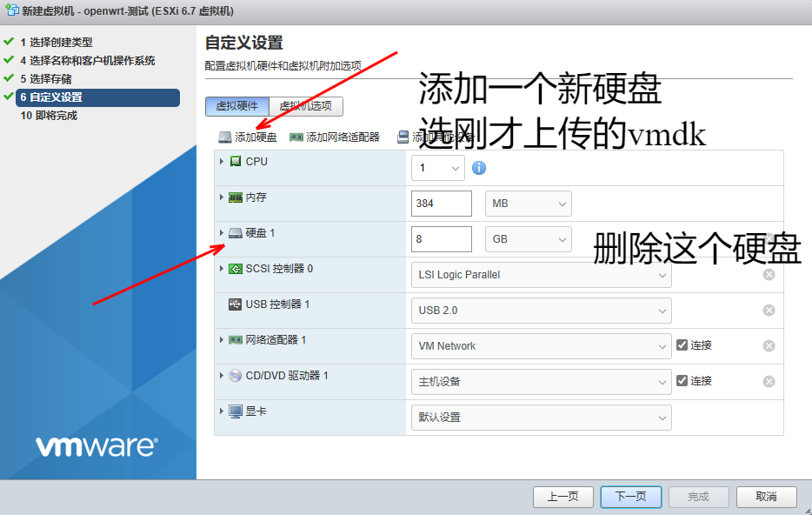Open the disk size unit GB dropdown

(529, 239)
